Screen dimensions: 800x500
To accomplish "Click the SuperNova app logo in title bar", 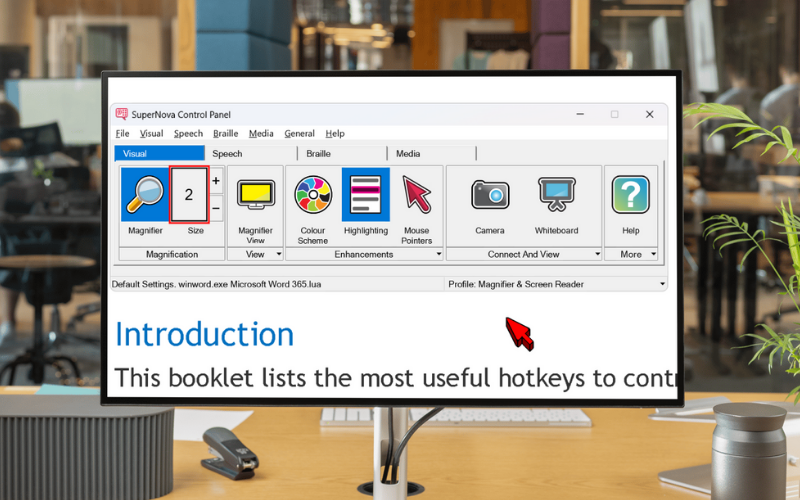I will click(121, 114).
